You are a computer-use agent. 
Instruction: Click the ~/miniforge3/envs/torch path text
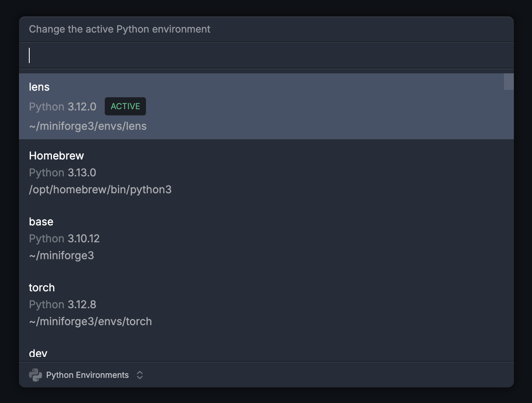90,321
